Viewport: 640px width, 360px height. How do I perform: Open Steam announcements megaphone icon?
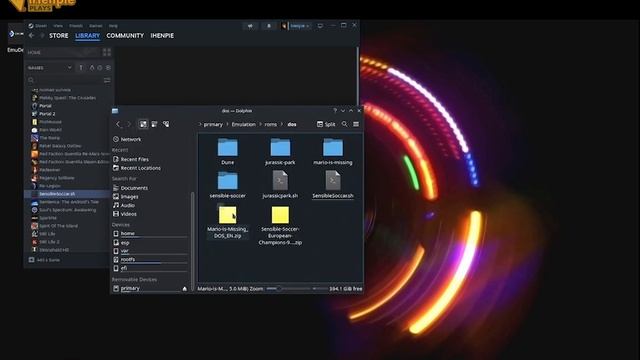[x=250, y=26]
